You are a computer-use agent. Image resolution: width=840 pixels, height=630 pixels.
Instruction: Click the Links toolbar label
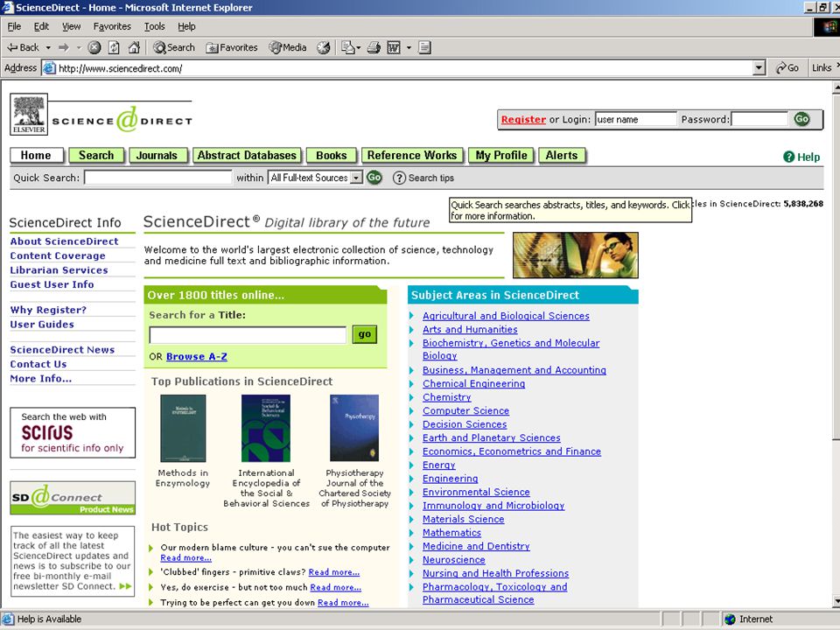click(x=822, y=68)
